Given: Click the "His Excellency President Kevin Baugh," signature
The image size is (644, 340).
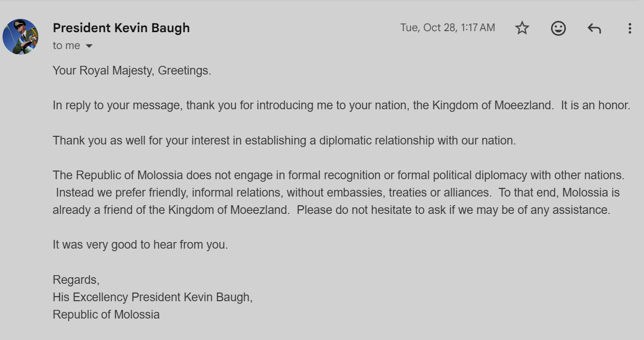Looking at the screenshot, I should [152, 297].
